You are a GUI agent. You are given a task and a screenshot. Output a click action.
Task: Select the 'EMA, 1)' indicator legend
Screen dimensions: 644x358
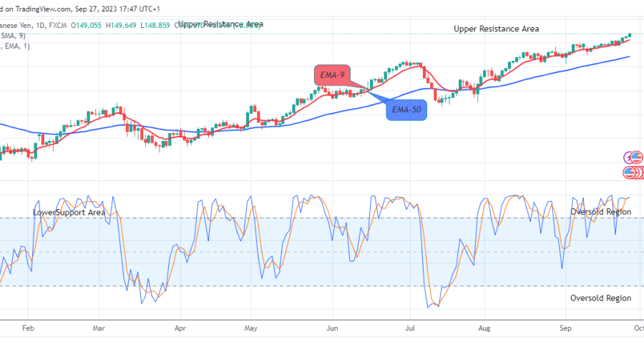click(x=15, y=46)
